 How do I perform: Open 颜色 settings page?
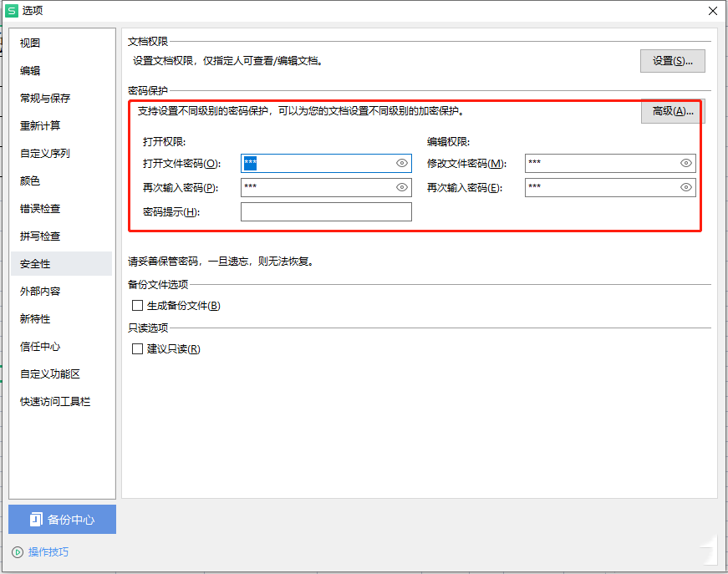click(61, 181)
